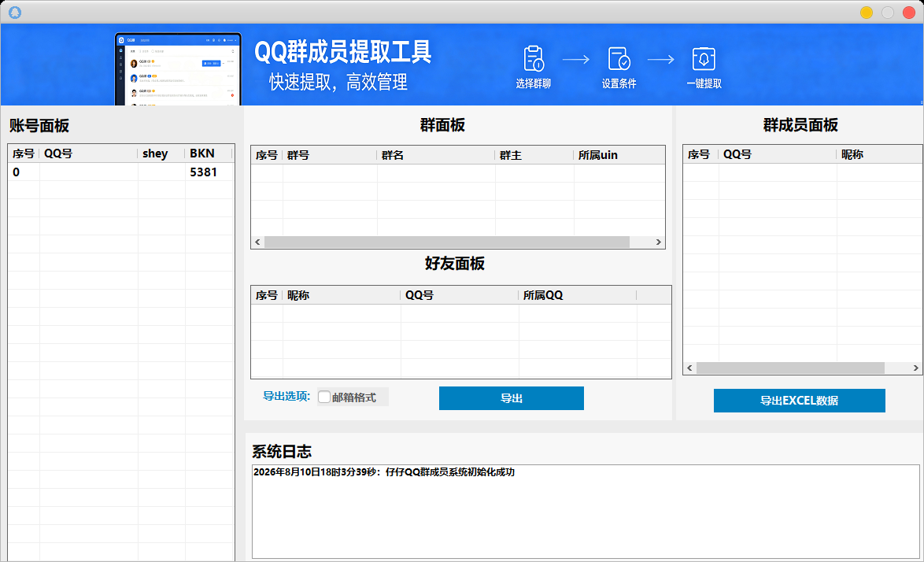This screenshot has height=562, width=924.
Task: Click the QQ号 header in 账号面板
Action: pos(88,153)
